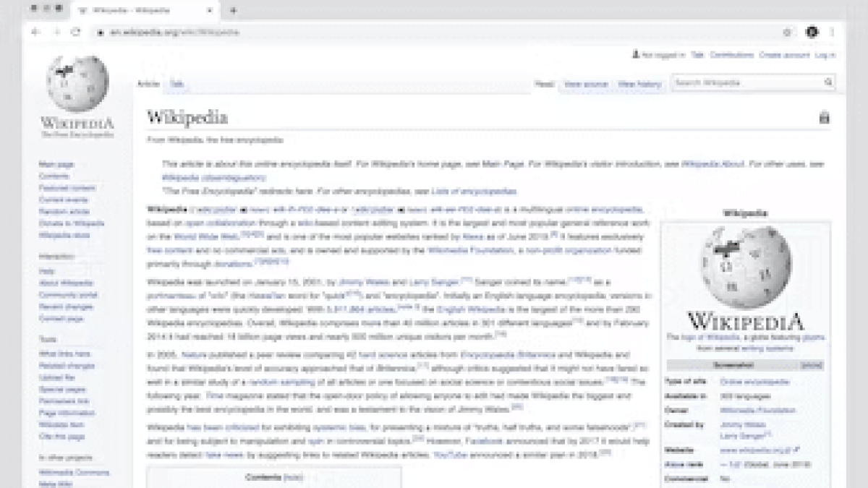
Task: Select the Wikipedia browser tab
Action: [x=145, y=11]
